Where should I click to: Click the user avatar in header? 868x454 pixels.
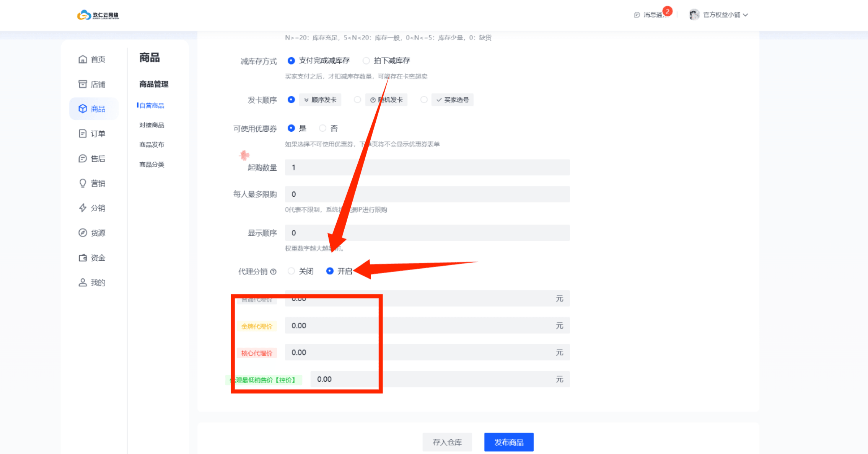694,15
